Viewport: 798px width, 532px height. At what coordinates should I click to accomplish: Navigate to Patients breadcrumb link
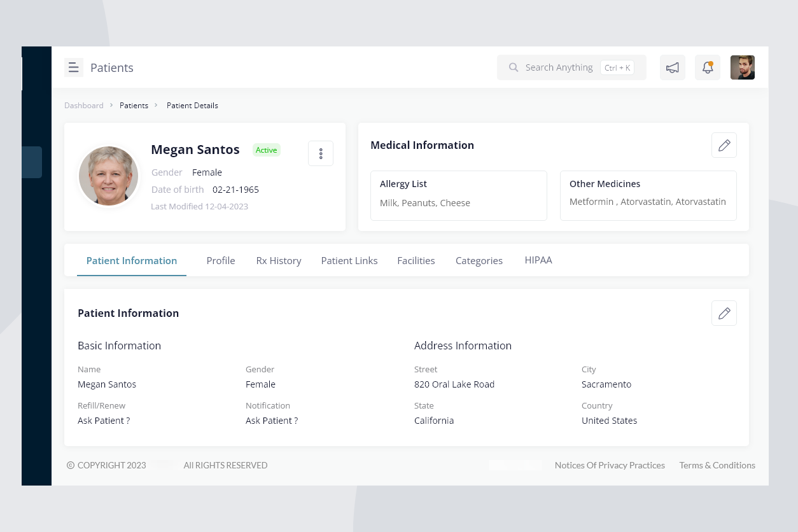tap(134, 106)
